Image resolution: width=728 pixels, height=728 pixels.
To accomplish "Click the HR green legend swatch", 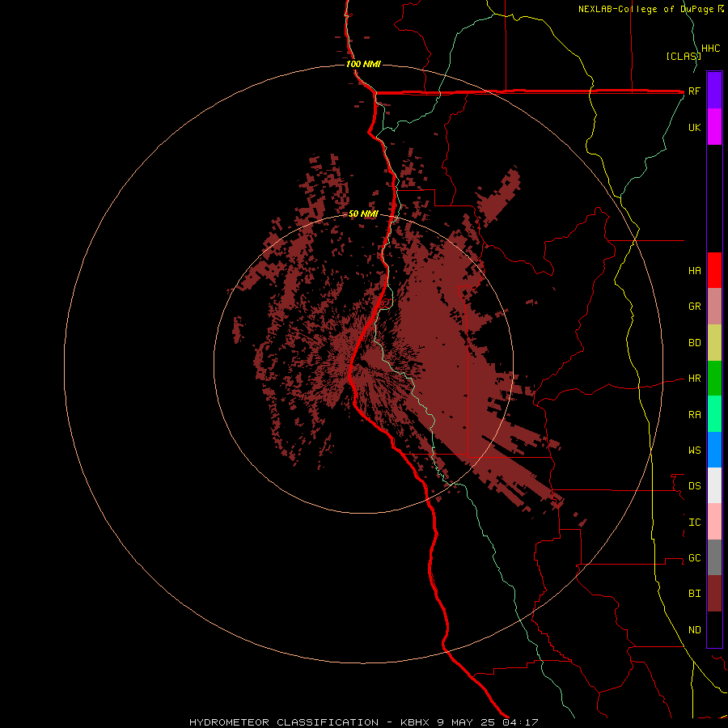I will tap(714, 379).
